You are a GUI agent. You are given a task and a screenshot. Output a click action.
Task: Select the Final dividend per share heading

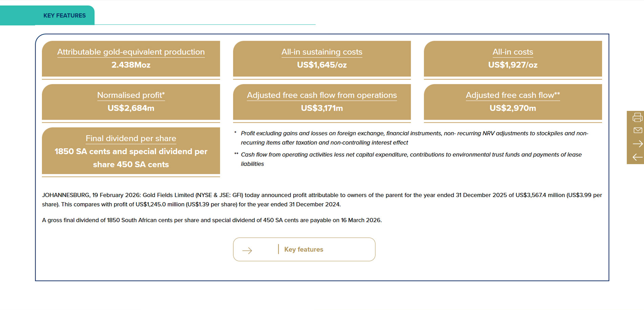point(131,139)
